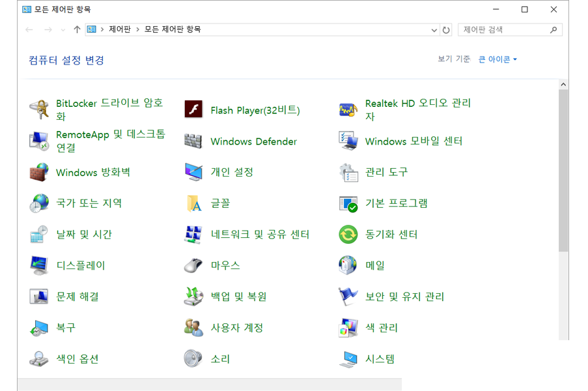
Task: Open 디스플레이 monitor icon
Action: click(39, 266)
